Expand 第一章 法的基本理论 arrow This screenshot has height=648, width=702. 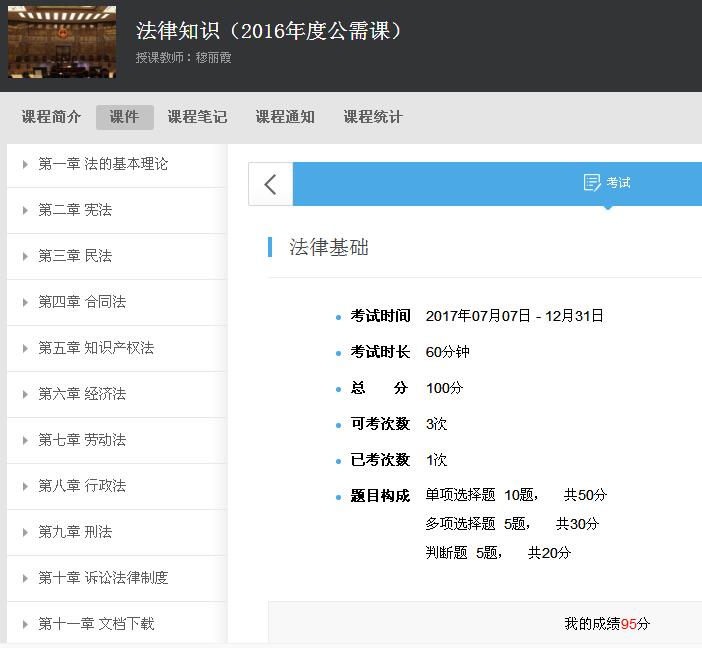click(x=25, y=165)
